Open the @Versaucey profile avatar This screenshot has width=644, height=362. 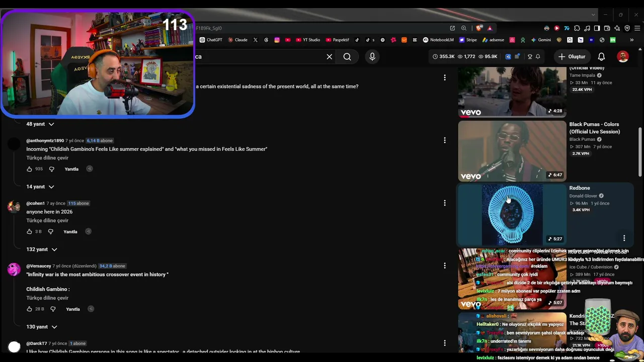[14, 269]
